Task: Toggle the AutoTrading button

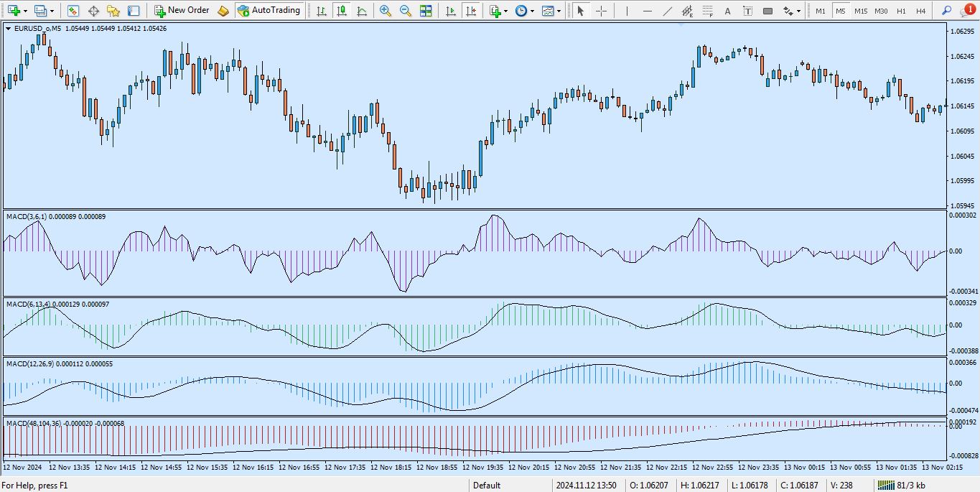Action: (x=269, y=11)
